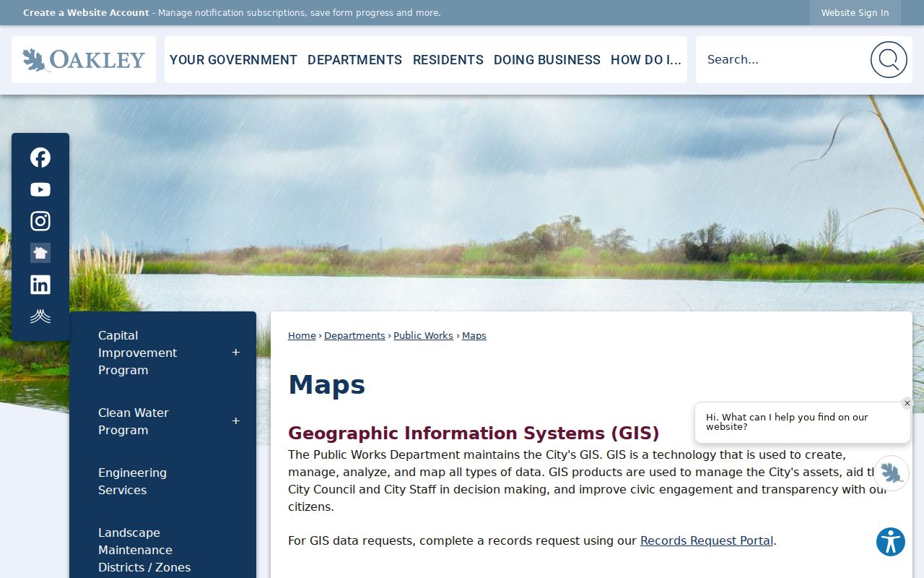The height and width of the screenshot is (578, 924).
Task: Open the LinkedIn social icon
Action: click(40, 285)
